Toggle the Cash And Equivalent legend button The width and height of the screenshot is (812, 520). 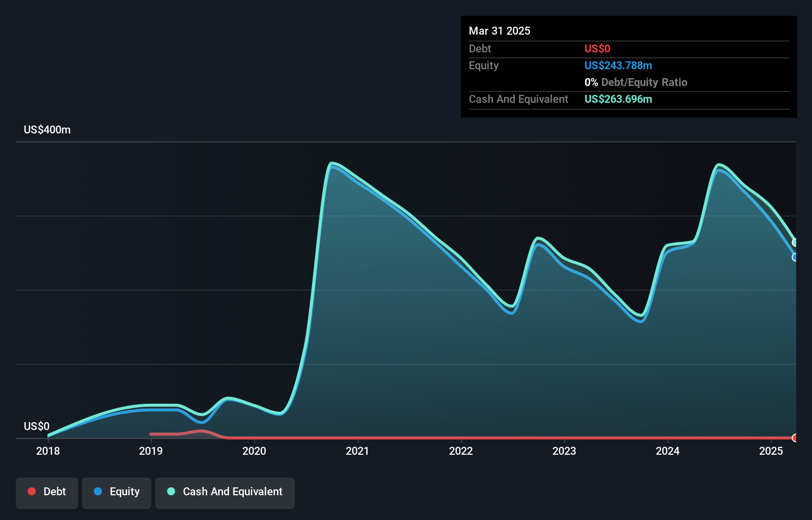(x=225, y=493)
